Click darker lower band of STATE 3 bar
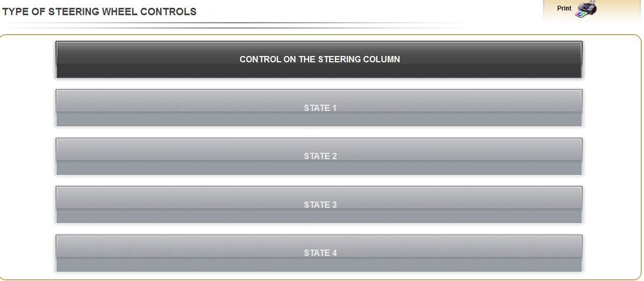The width and height of the screenshot is (644, 281). coord(319,216)
